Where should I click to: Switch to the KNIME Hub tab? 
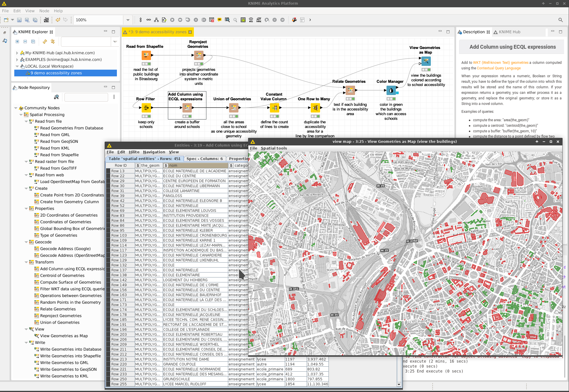click(x=509, y=32)
